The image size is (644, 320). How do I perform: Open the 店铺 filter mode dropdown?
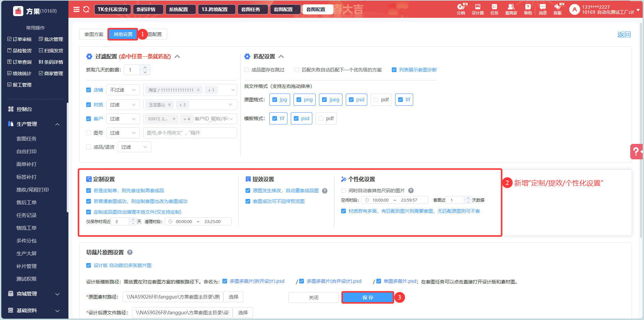(123, 90)
